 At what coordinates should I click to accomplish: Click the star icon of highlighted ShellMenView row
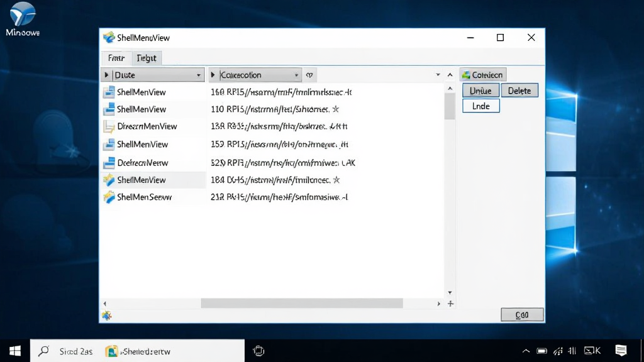(109, 180)
